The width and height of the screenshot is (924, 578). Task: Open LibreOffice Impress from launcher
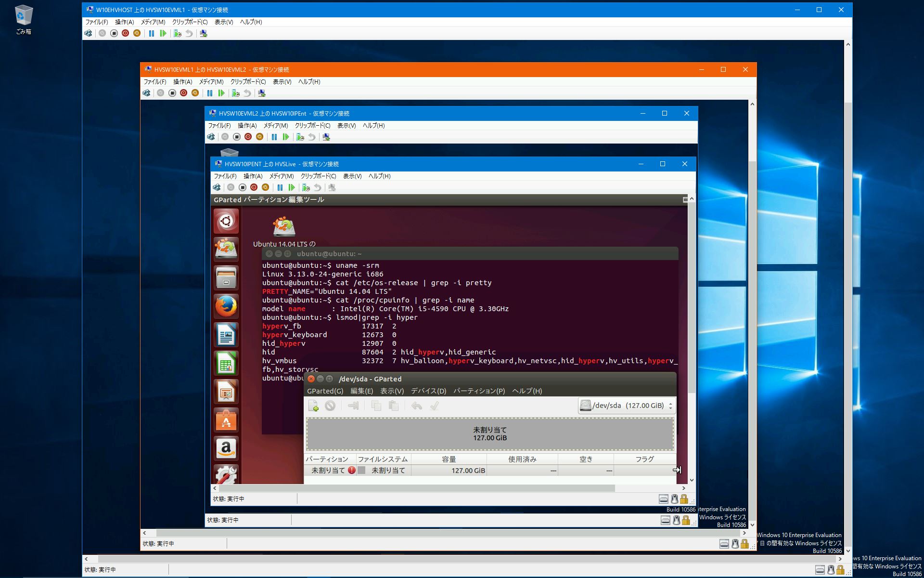coord(226,392)
